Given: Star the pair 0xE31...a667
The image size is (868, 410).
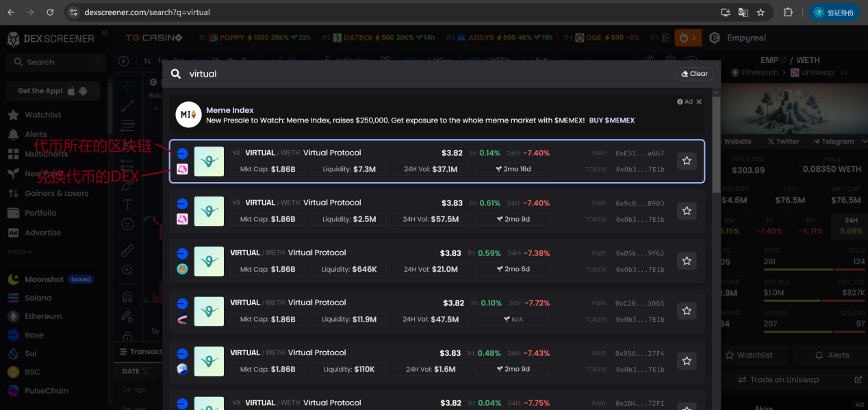Looking at the screenshot, I should [x=687, y=161].
